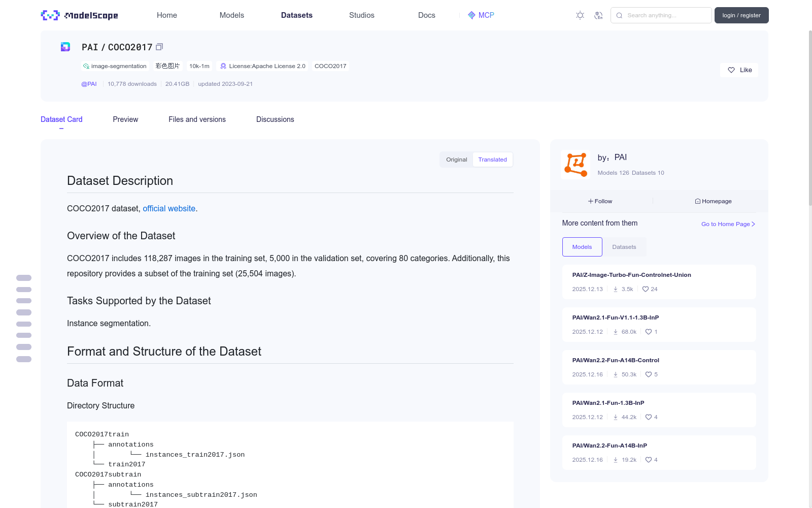Click the Overview of the Dataset heading
Image resolution: width=812 pixels, height=508 pixels.
point(121,236)
